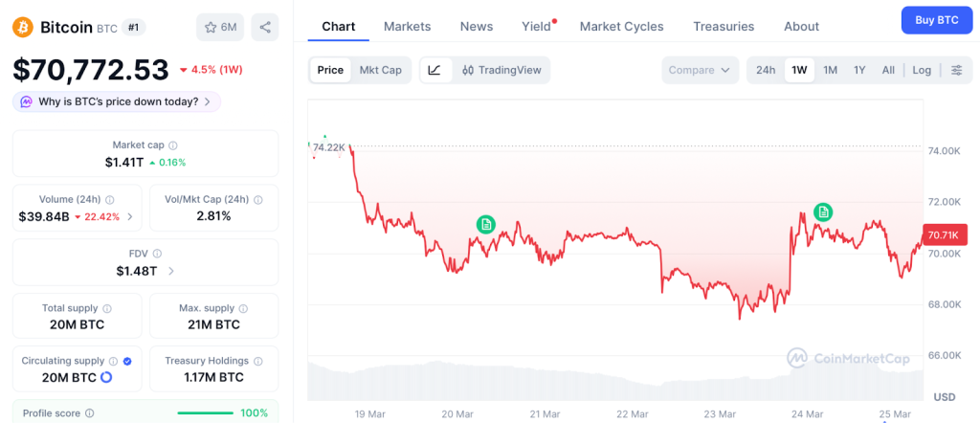Switch to the Market Cycles tab
This screenshot has width=980, height=423.
(x=621, y=26)
